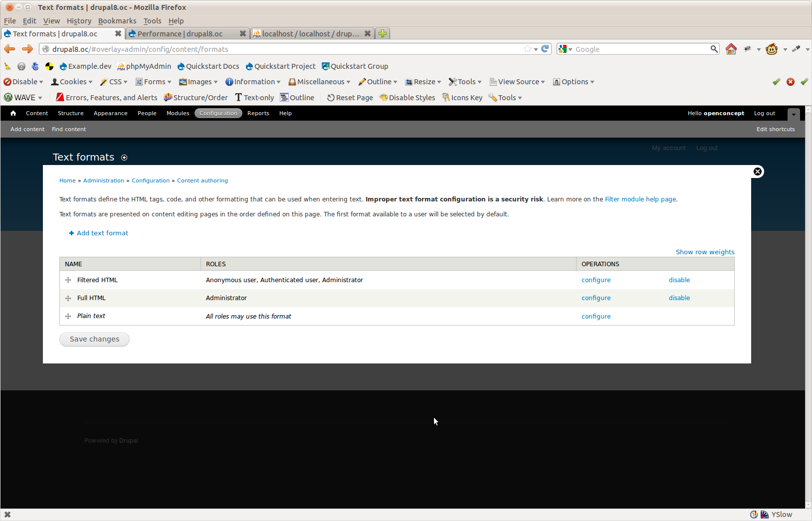The width and height of the screenshot is (812, 521).
Task: Click Add text format link
Action: (99, 233)
